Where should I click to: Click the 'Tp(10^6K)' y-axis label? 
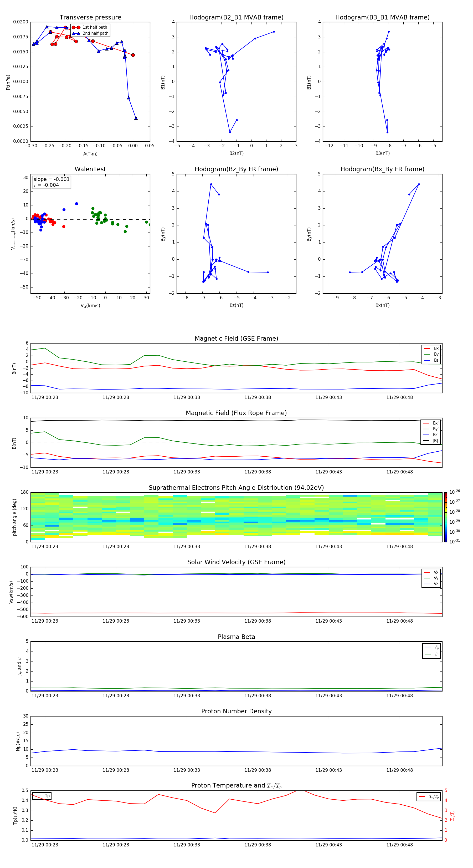15,815
